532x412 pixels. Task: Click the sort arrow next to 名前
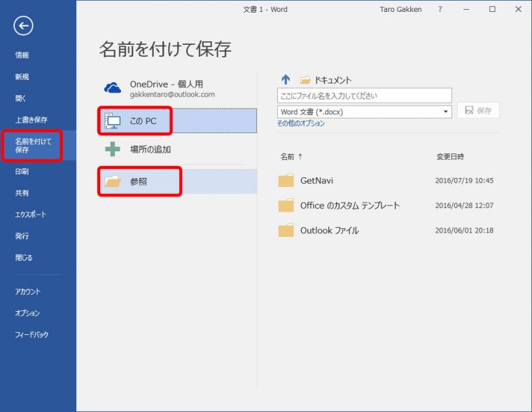point(300,156)
